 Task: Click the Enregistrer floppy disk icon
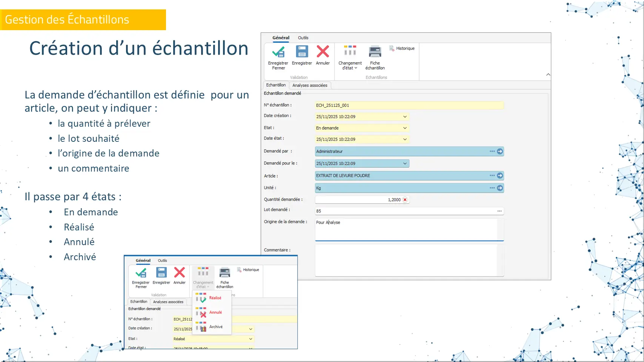(302, 52)
